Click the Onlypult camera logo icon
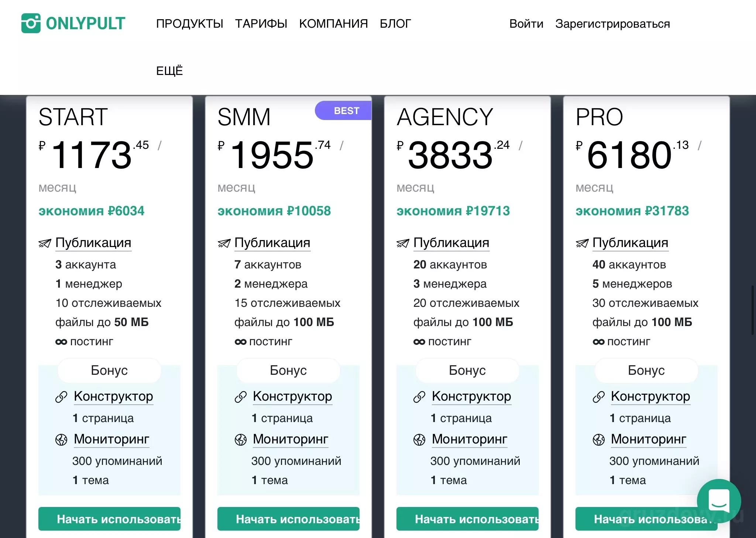The height and width of the screenshot is (538, 756). pos(31,23)
